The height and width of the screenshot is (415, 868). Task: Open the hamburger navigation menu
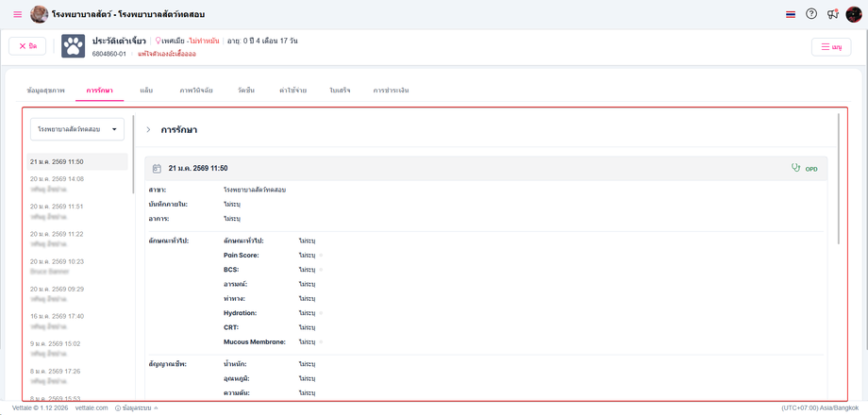18,14
